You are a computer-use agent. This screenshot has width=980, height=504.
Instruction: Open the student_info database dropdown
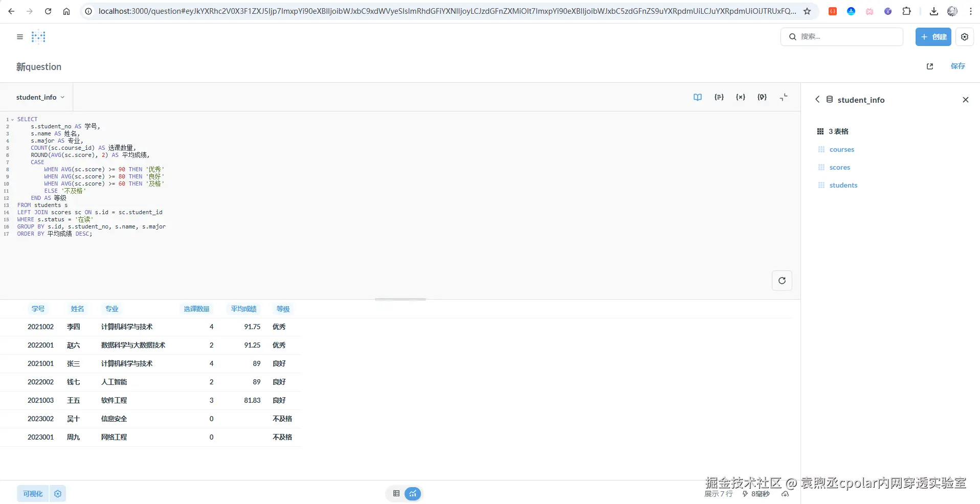point(40,97)
